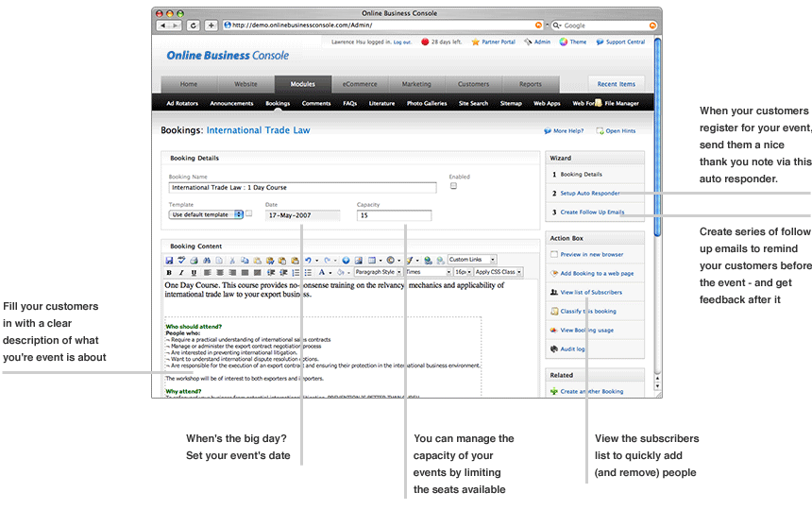The image size is (812, 510).
Task: Toggle the Enabled checkbox
Action: point(453,186)
